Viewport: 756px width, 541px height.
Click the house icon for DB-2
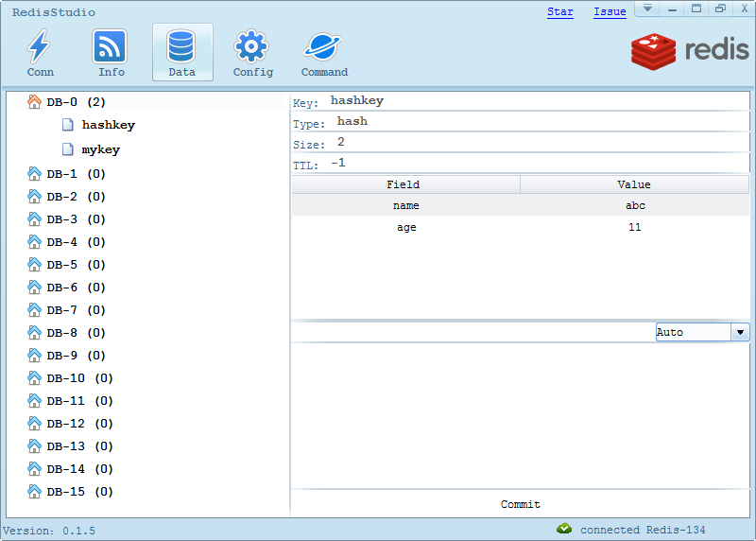[34, 197]
